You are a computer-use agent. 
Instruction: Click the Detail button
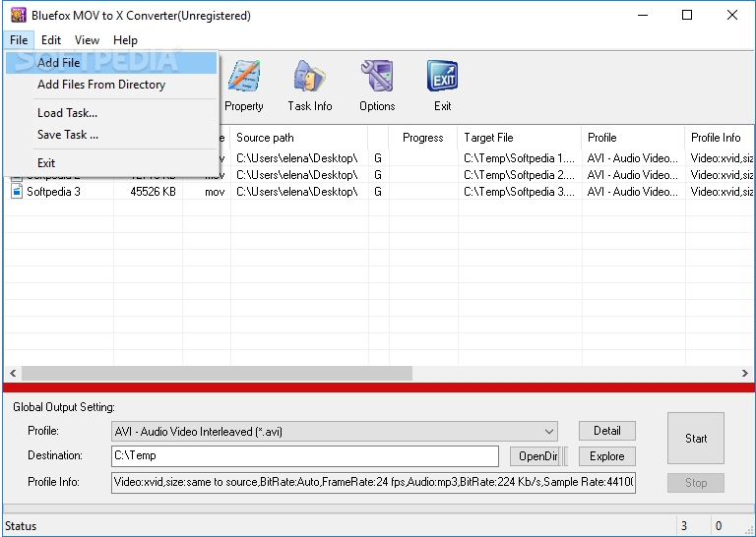(607, 431)
